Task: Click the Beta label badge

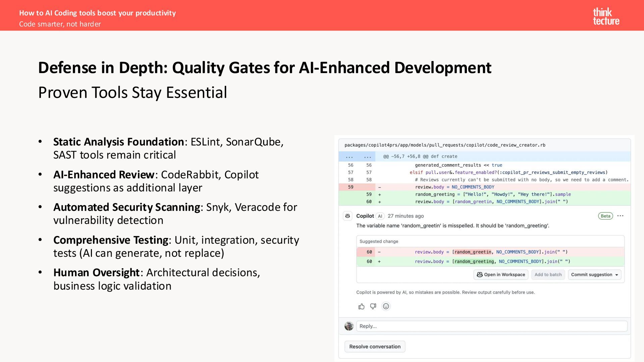Action: pos(605,216)
